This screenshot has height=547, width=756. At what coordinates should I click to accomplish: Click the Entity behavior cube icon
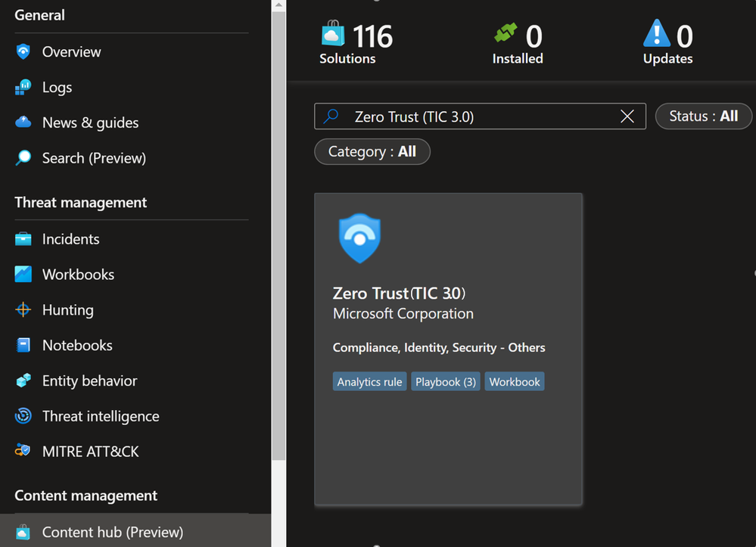click(23, 381)
